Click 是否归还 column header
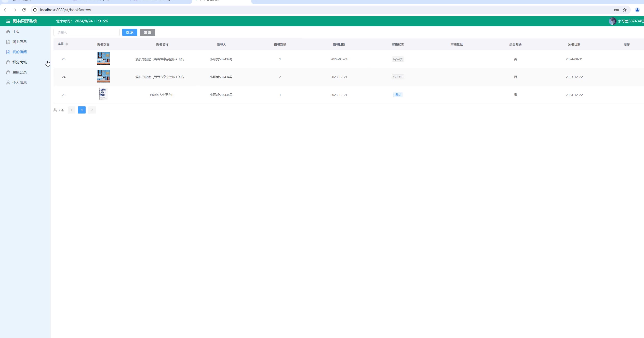Viewport: 644px width, 338px height. [515, 45]
